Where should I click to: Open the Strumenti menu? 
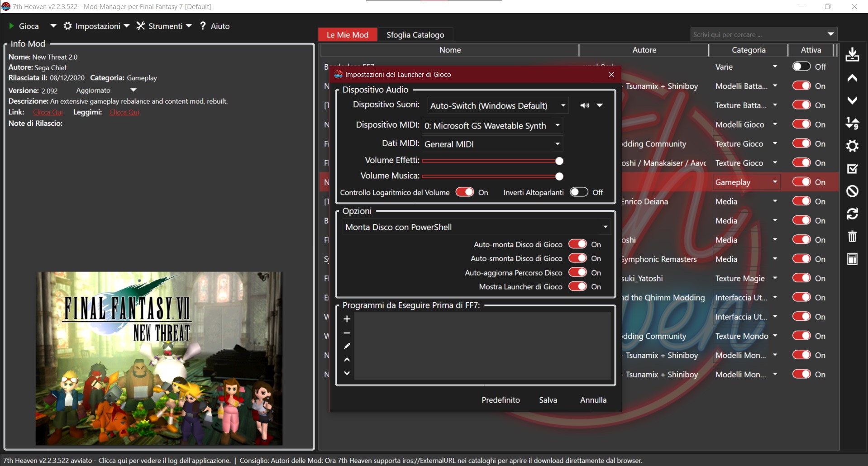[x=164, y=26]
